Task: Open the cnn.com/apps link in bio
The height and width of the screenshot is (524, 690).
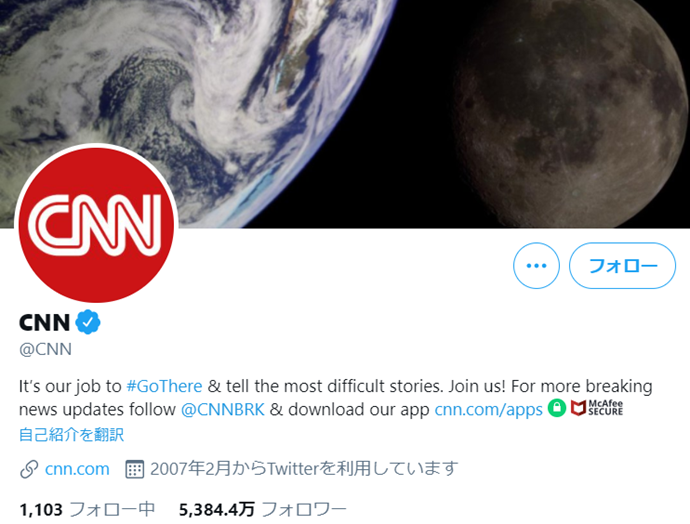Action: [488, 410]
